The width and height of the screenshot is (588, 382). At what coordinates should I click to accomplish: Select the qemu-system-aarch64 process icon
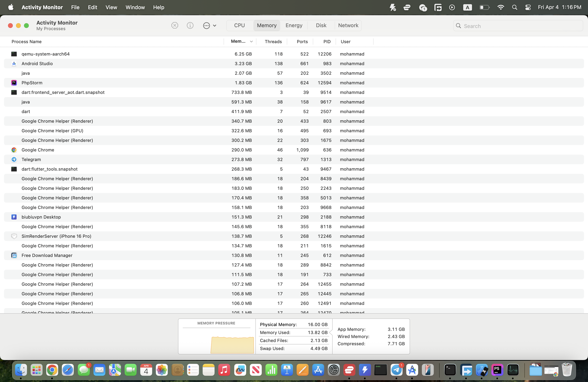coord(14,54)
